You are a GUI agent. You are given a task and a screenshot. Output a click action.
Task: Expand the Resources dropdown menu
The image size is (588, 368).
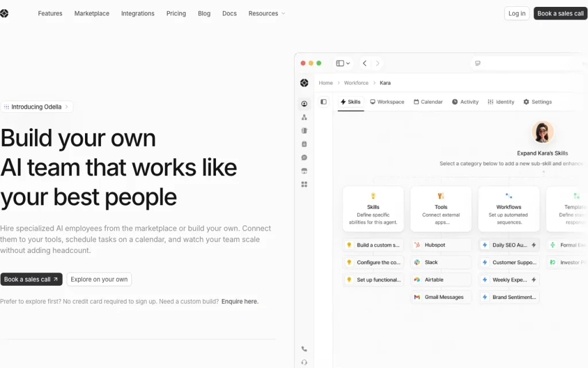point(266,14)
